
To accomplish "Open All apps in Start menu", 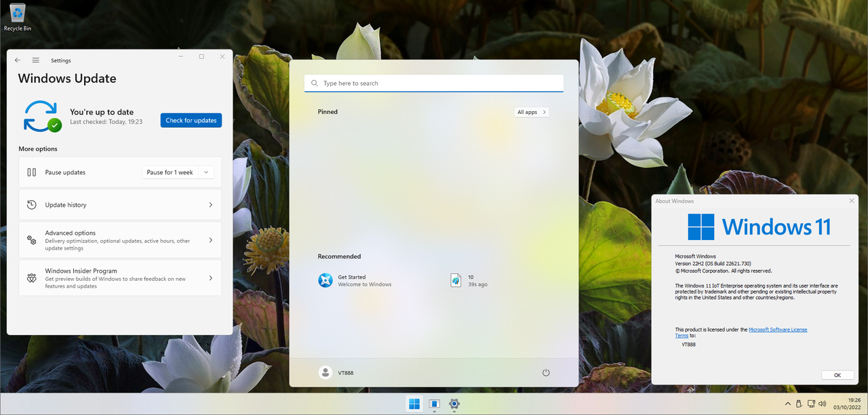I will (532, 112).
